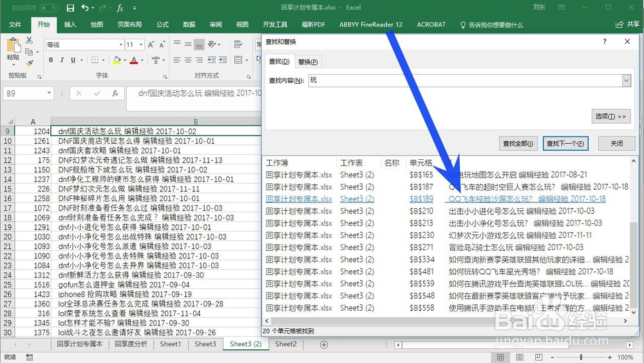Viewport: 644px width, 363px height.
Task: Click the Find what input field
Action: pos(466,81)
